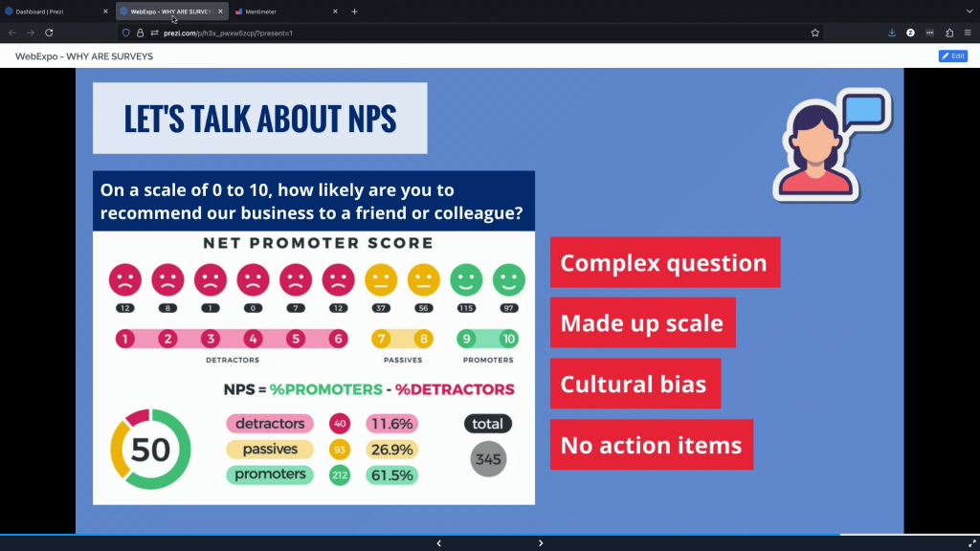The width and height of the screenshot is (980, 551).
Task: Click the blue Edit button
Action: tap(952, 56)
